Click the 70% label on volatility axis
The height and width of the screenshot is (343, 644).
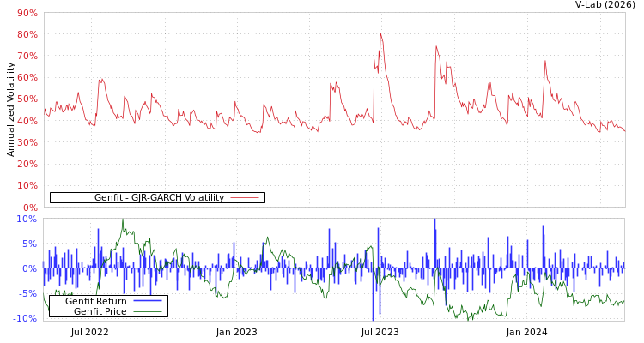click(27, 56)
